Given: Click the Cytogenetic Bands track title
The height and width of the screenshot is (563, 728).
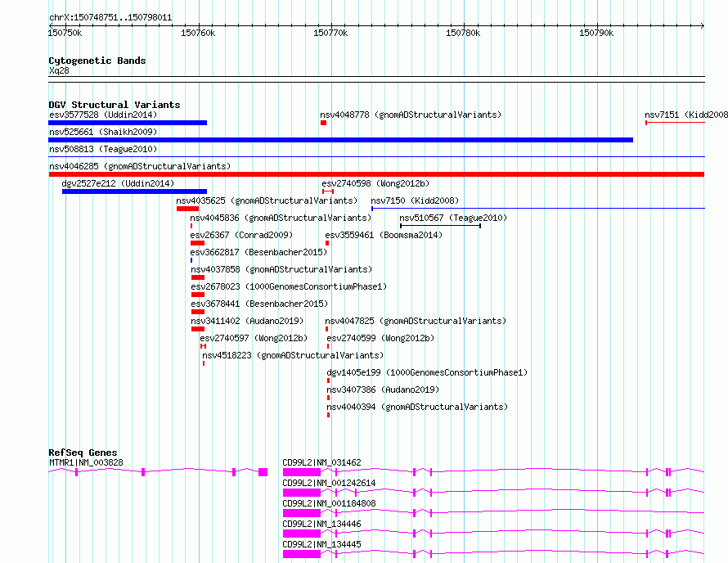Looking at the screenshot, I should click(x=97, y=61).
